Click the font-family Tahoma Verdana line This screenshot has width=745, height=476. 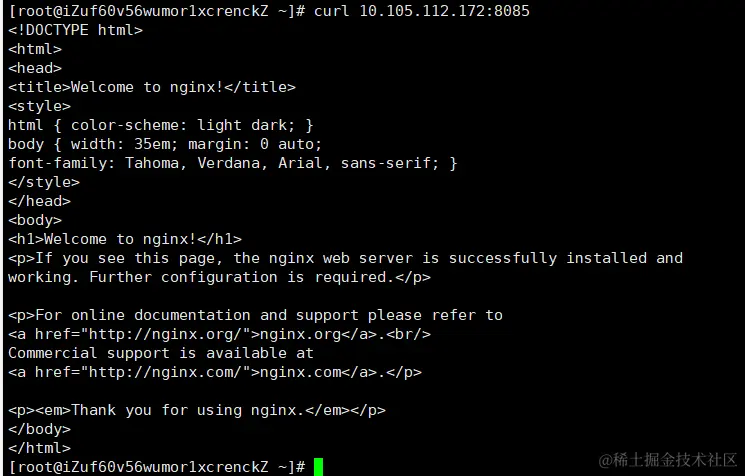pyautogui.click(x=232, y=163)
